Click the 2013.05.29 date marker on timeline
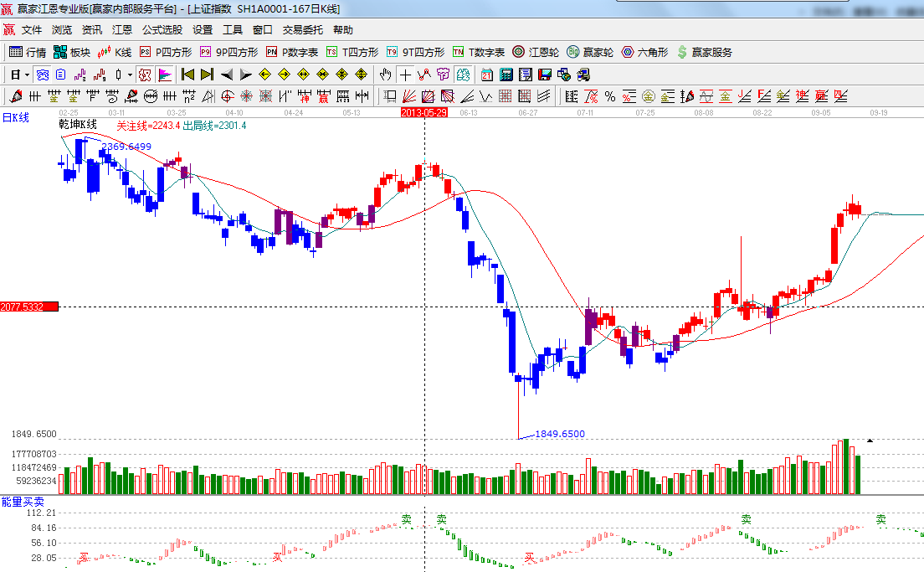This screenshot has width=924, height=572. pos(424,111)
